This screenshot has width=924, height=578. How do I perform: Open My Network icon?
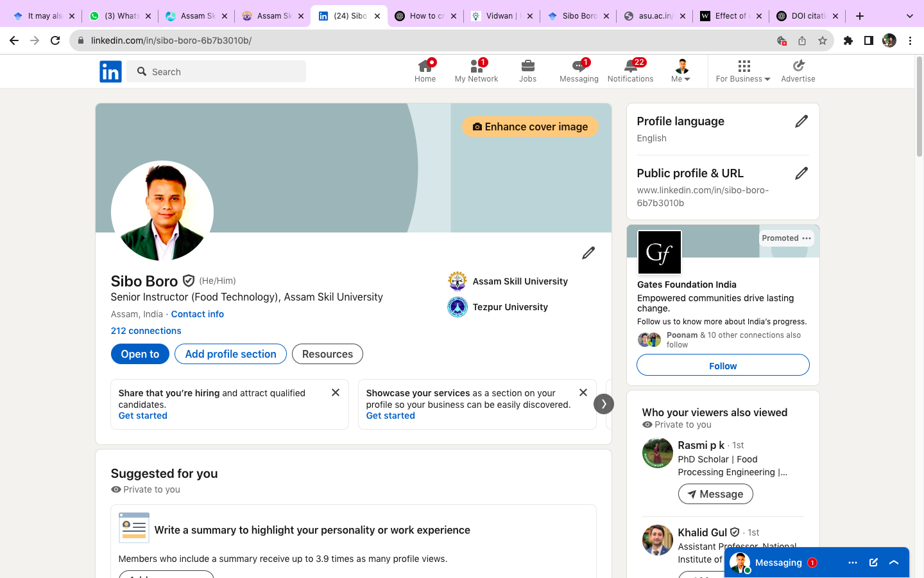476,67
